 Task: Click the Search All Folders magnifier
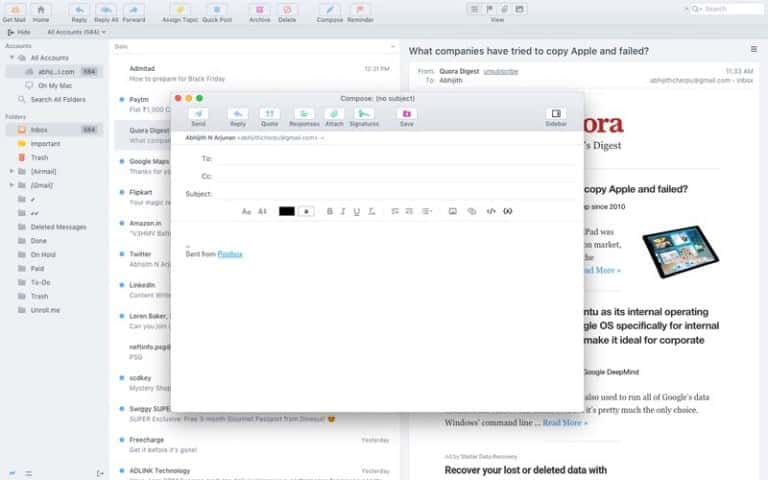pos(22,99)
